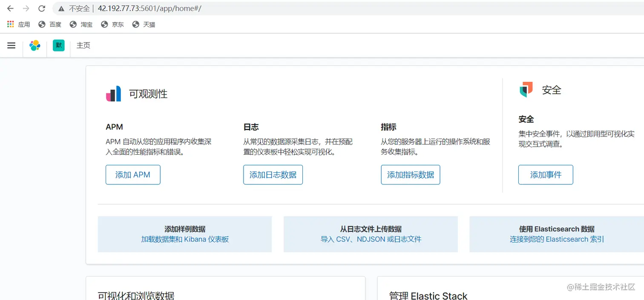This screenshot has height=300, width=644.
Task: Click the 使用 Elasticsearch 数据 card title
Action: (557, 229)
